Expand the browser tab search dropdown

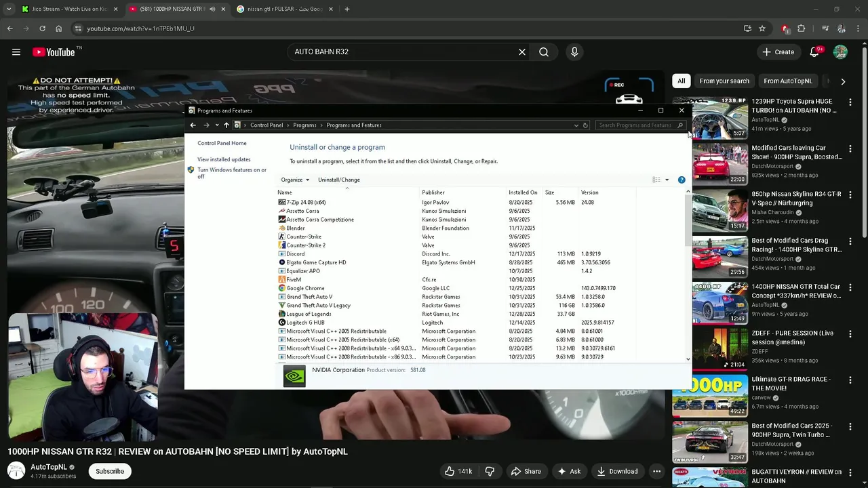pos(9,9)
